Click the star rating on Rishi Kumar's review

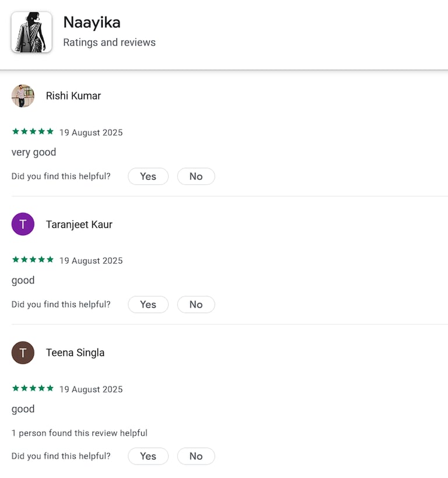(33, 132)
